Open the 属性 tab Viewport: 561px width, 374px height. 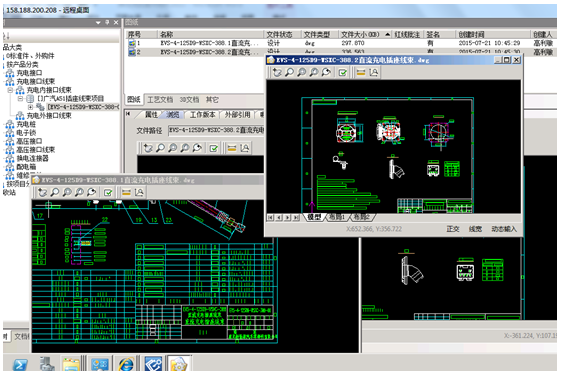[x=151, y=115]
